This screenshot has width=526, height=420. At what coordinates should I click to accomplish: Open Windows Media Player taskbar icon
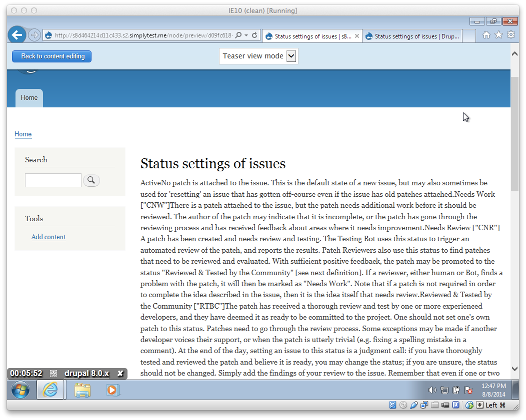pos(112,390)
